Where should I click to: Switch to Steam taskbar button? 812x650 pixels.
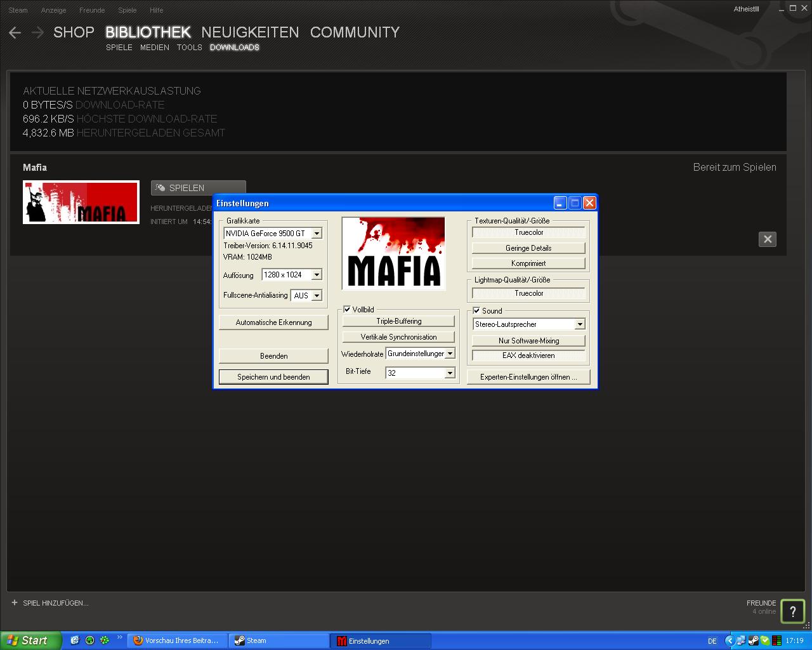click(279, 640)
